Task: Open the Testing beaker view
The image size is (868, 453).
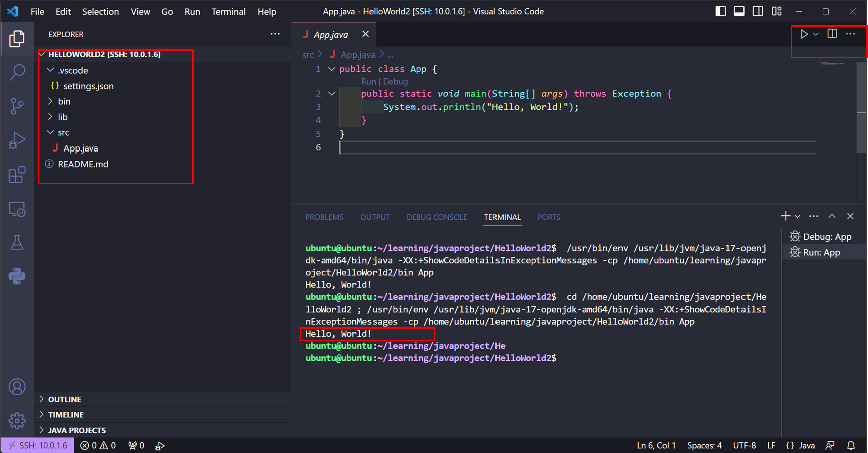Action: coord(17,243)
